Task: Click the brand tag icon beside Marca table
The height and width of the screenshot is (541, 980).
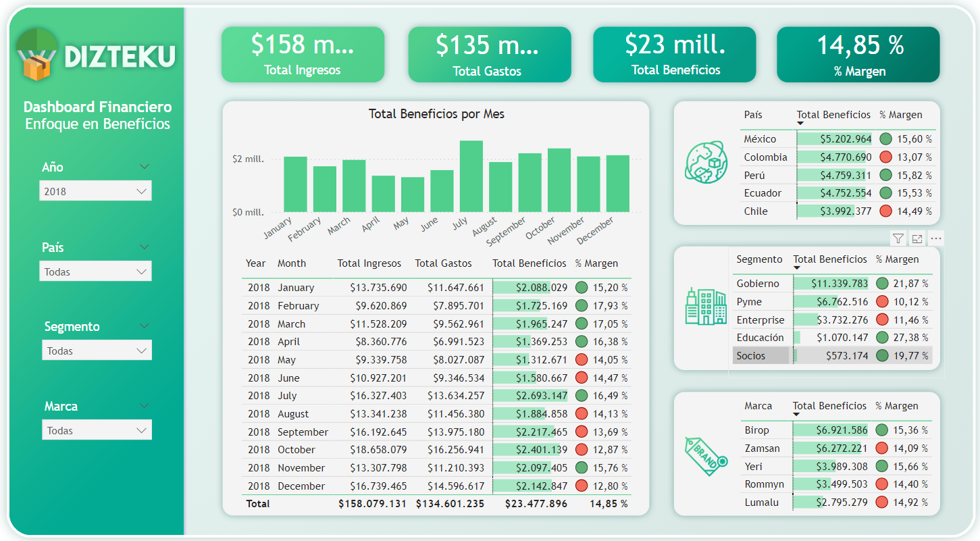Action: pyautogui.click(x=704, y=457)
